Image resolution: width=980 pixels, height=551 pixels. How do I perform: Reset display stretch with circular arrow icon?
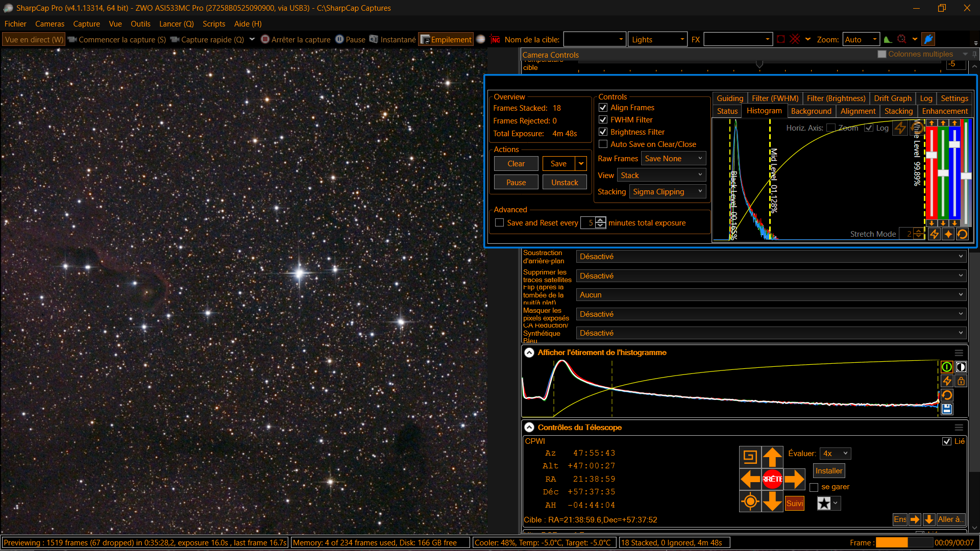pos(947,395)
